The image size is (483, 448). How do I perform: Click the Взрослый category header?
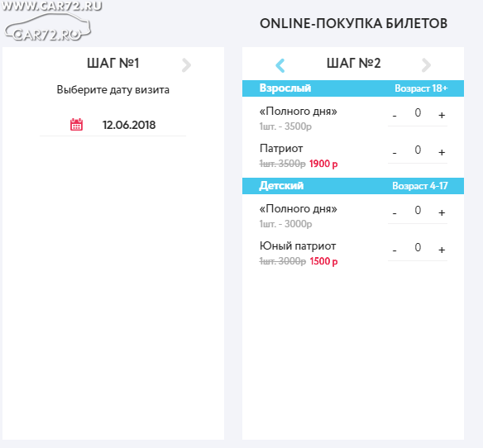(x=353, y=88)
